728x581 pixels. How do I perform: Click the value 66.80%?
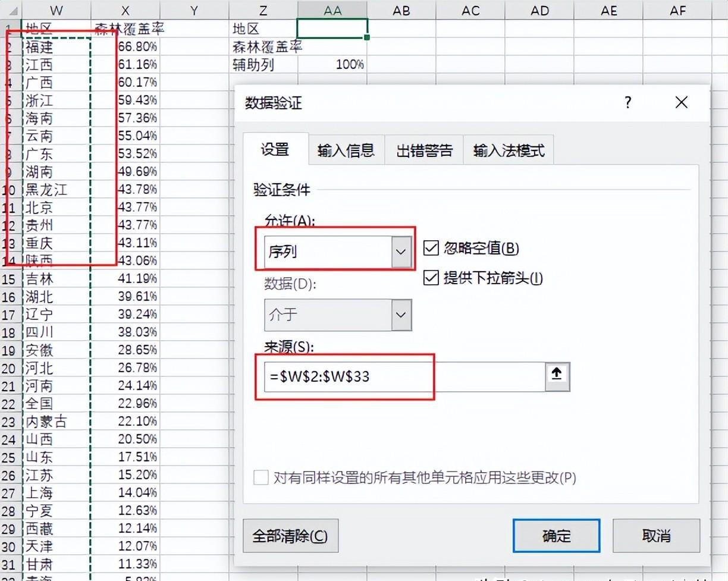[137, 46]
